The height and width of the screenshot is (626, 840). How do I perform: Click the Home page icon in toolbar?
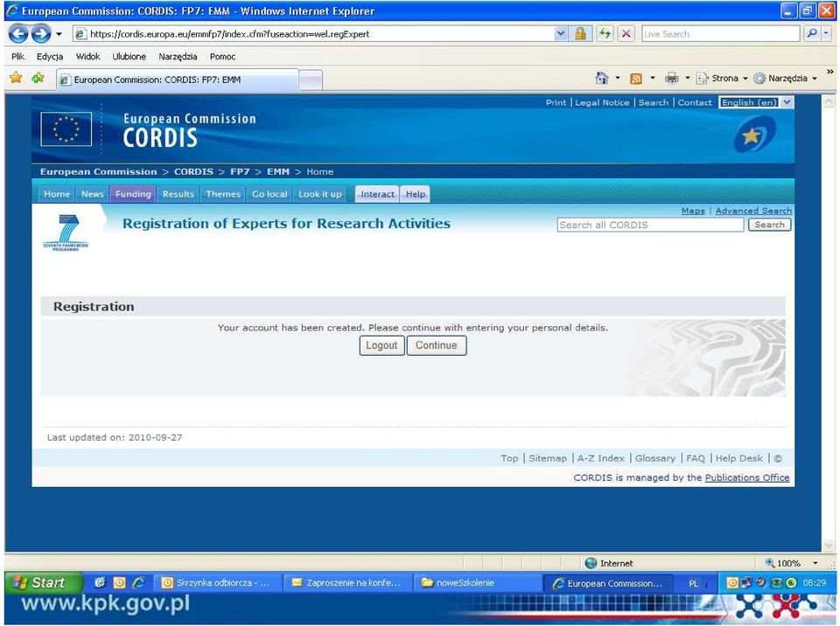click(602, 78)
